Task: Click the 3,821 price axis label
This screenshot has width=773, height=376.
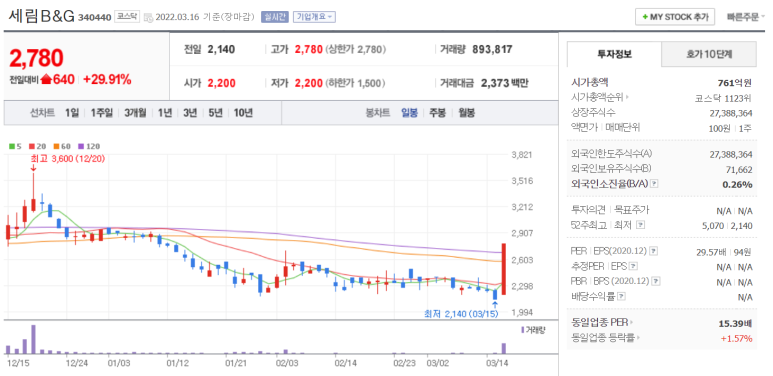Action: [x=523, y=155]
